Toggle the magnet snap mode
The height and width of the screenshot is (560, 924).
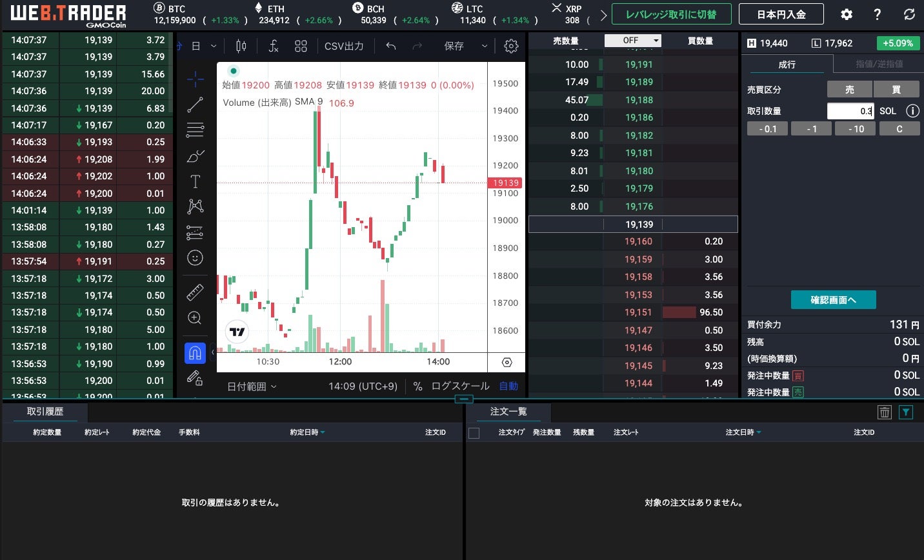(195, 353)
